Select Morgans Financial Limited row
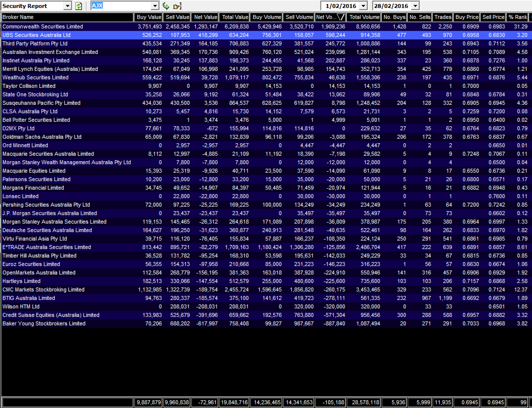Viewport: 532px width, 408px height. pos(266,188)
